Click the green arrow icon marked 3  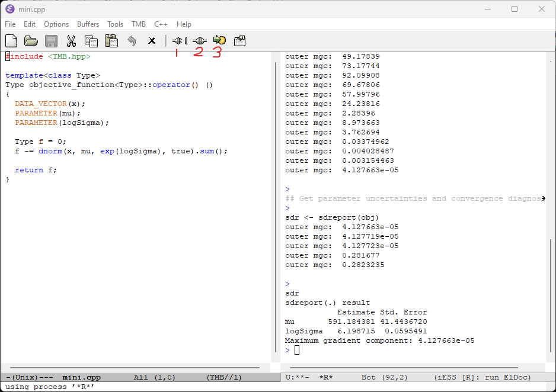pos(219,41)
